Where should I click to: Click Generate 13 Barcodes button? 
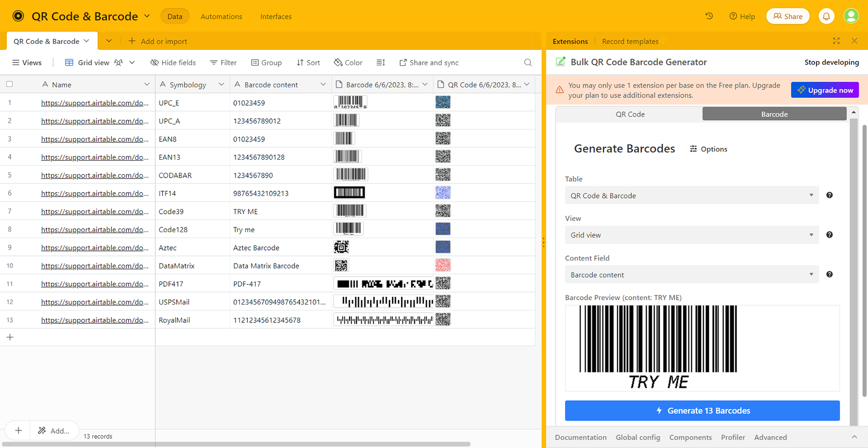point(702,410)
